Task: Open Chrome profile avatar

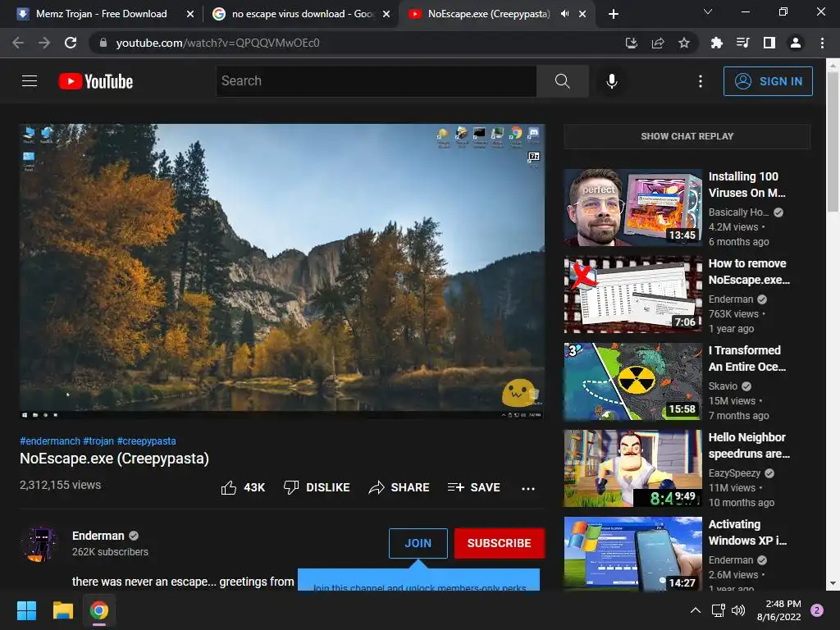Action: [x=796, y=43]
